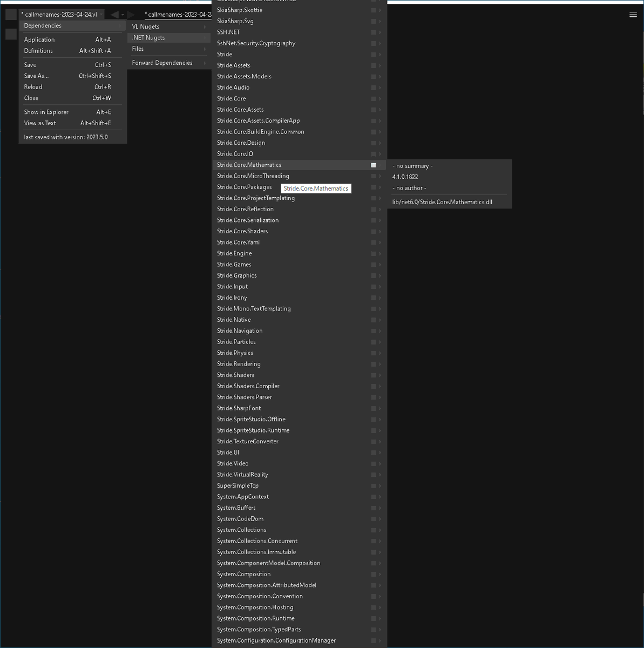
Task: Select the Stride.Core.MicroThreading entry
Action: (x=300, y=176)
